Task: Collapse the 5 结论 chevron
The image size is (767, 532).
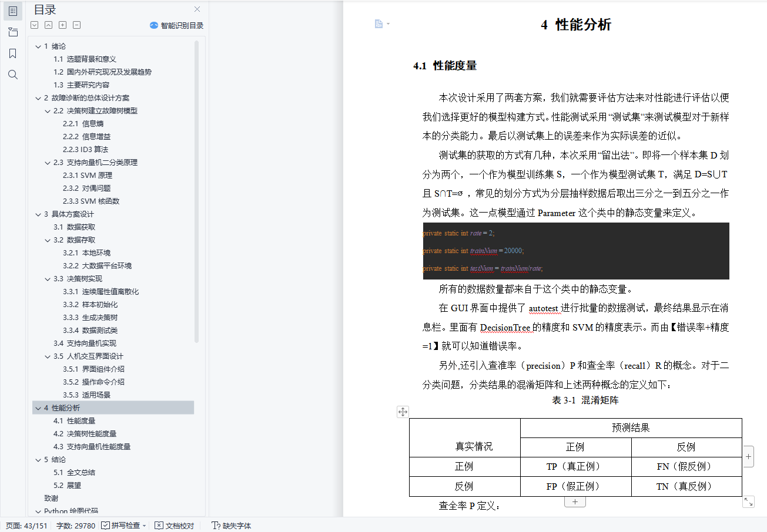Action: coord(38,460)
